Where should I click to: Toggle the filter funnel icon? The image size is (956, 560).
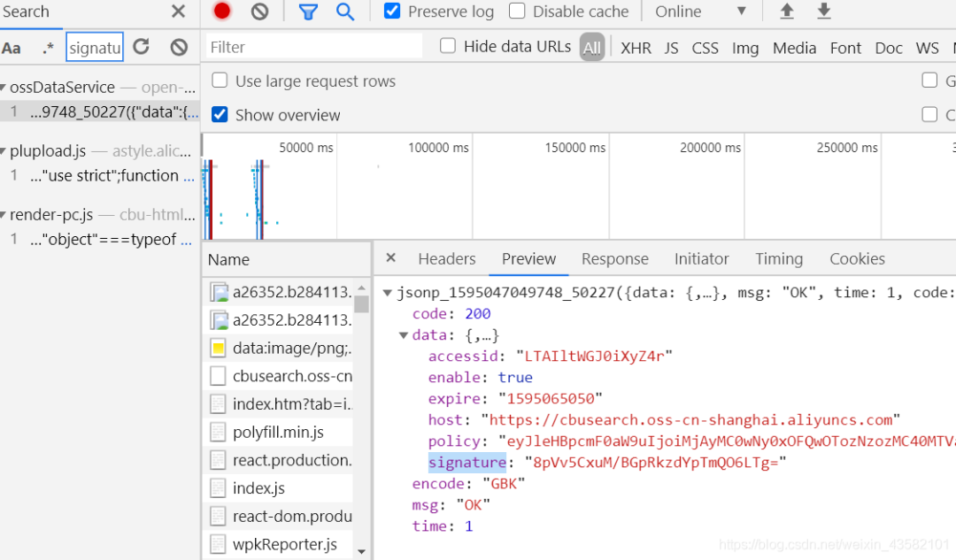[x=309, y=12]
